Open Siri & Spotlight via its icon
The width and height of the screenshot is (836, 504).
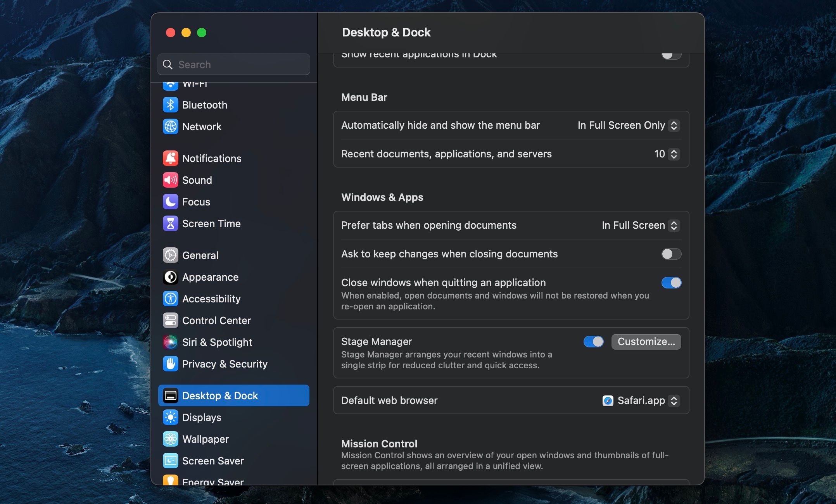point(170,342)
